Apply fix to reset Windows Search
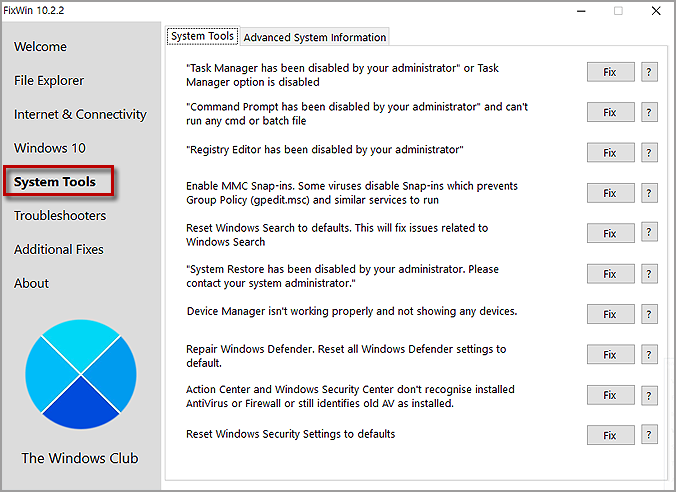 tap(610, 233)
